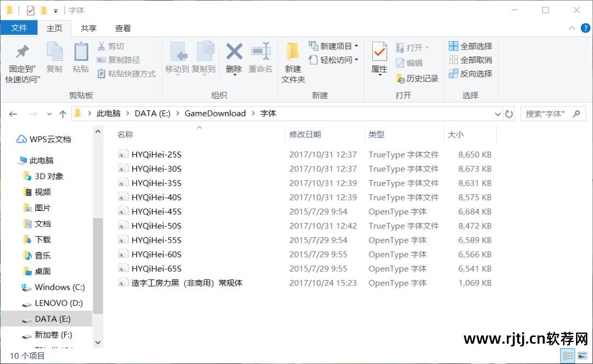The image size is (593, 364).
Task: Switch to large icons view icon
Action: pos(583,356)
